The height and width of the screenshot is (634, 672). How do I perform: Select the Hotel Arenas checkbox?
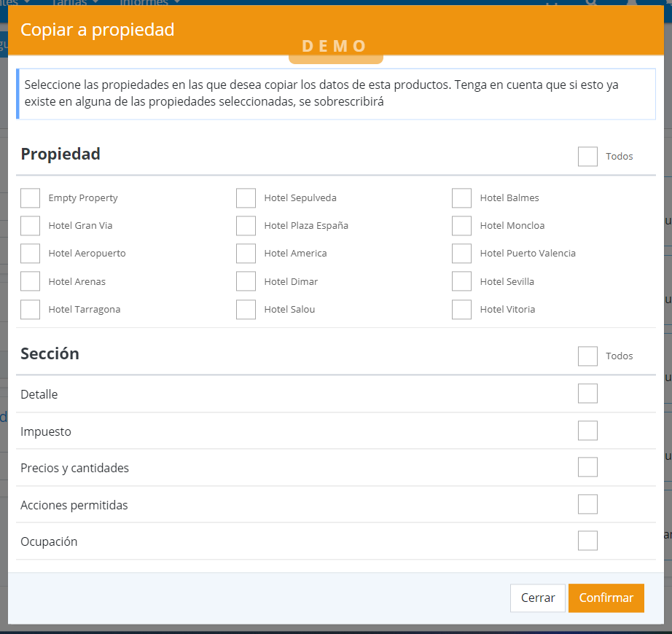31,281
